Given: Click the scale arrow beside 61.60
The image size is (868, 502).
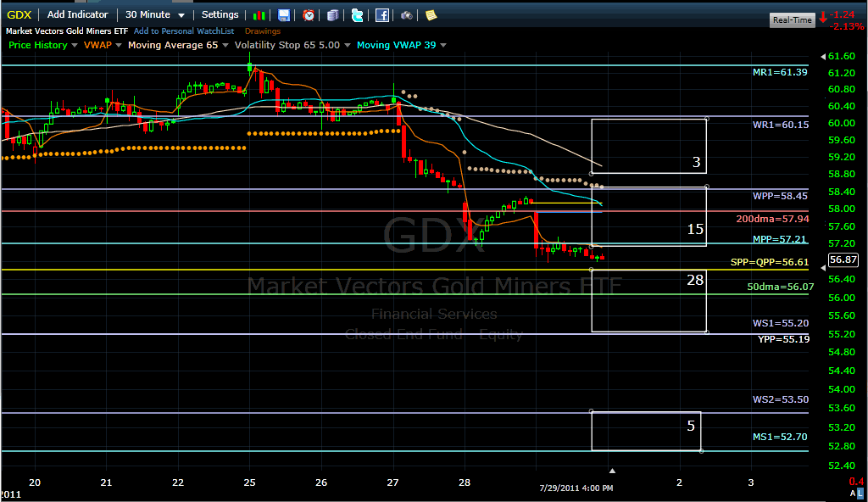Looking at the screenshot, I should pos(823,56).
